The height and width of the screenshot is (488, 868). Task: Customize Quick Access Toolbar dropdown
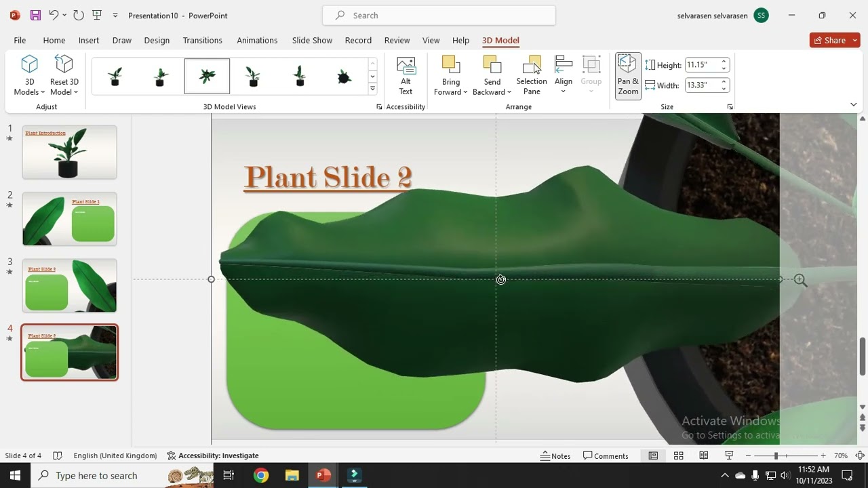click(x=115, y=16)
